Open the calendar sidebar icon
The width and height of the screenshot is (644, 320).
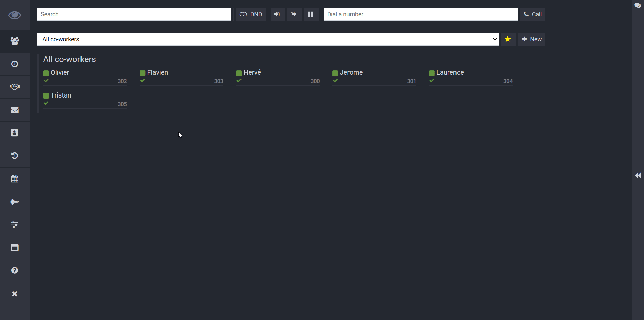click(x=15, y=179)
